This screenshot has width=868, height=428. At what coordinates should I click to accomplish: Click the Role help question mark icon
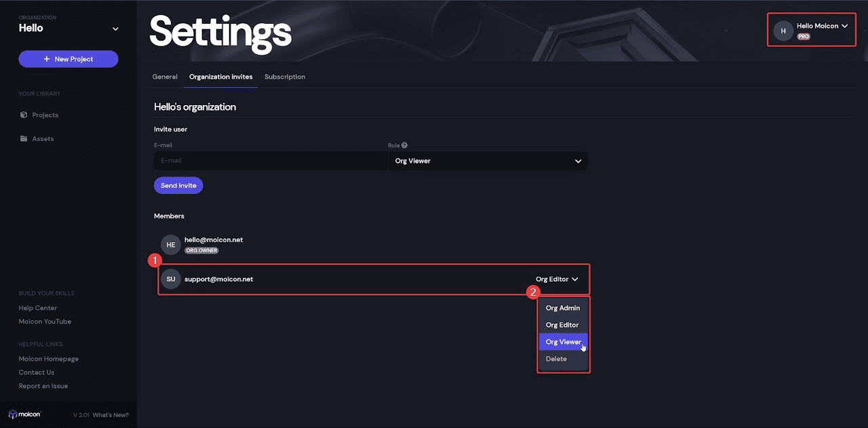tap(405, 145)
